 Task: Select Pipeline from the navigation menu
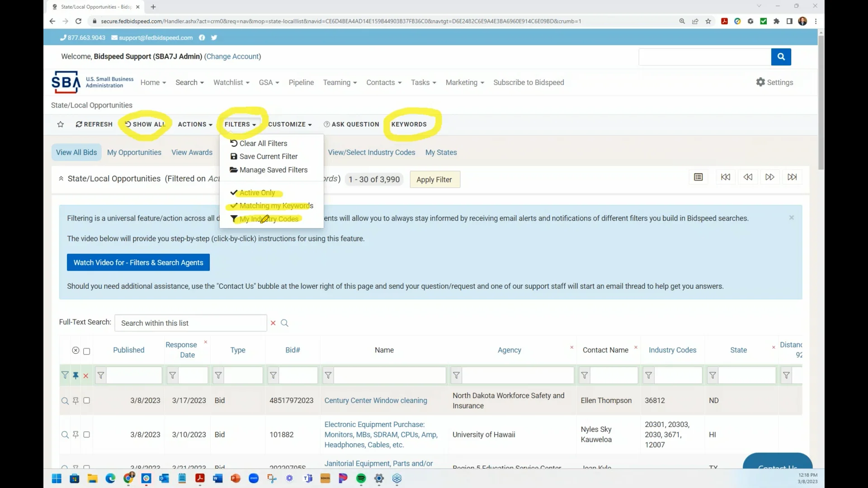click(301, 82)
